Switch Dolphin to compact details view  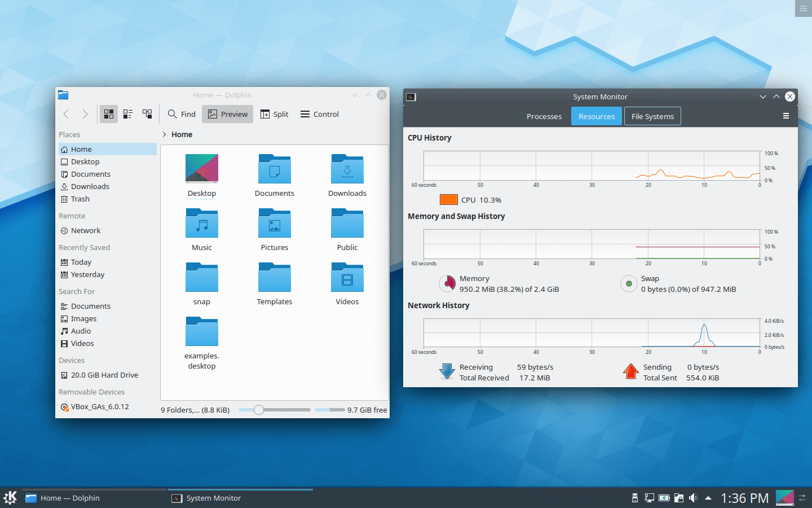pos(127,114)
